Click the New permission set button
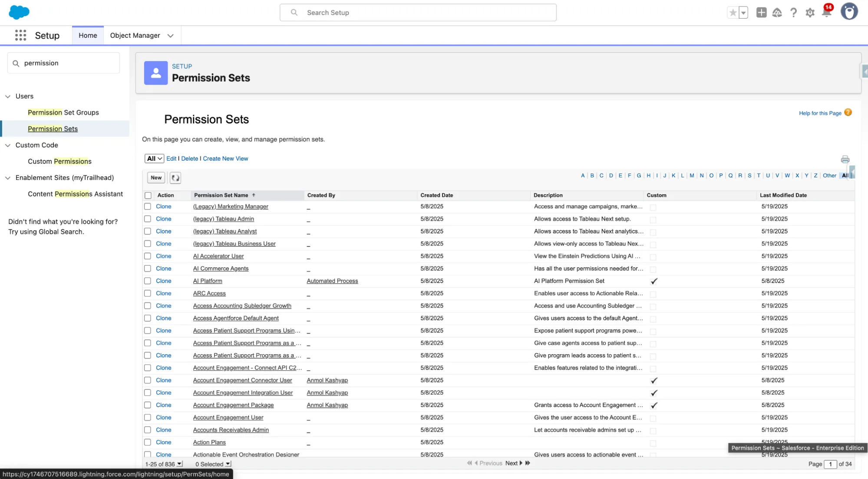Viewport: 868px width, 479px height. click(x=156, y=177)
